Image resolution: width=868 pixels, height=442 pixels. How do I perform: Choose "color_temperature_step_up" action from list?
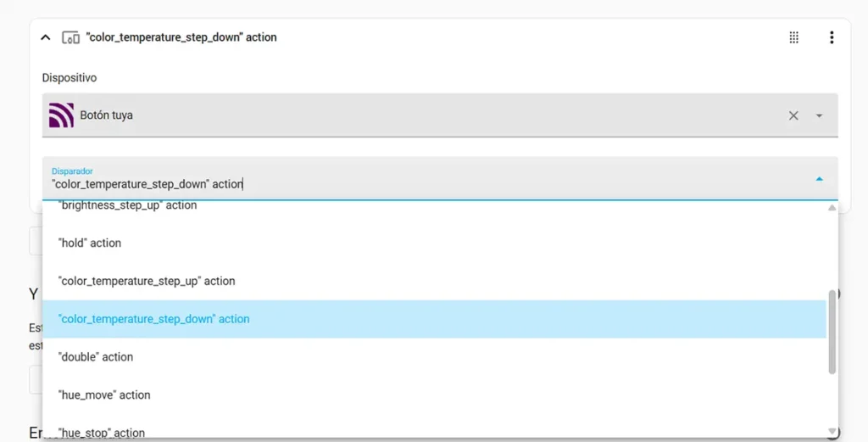coord(147,281)
